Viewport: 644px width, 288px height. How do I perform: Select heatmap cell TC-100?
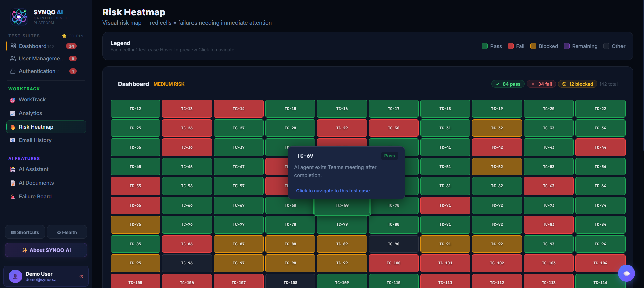point(394,263)
